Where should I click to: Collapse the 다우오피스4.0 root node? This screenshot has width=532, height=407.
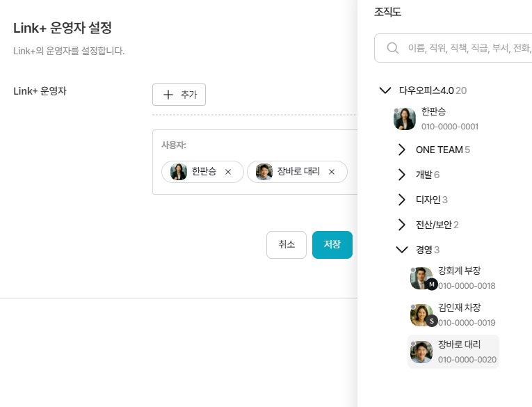pyautogui.click(x=385, y=90)
